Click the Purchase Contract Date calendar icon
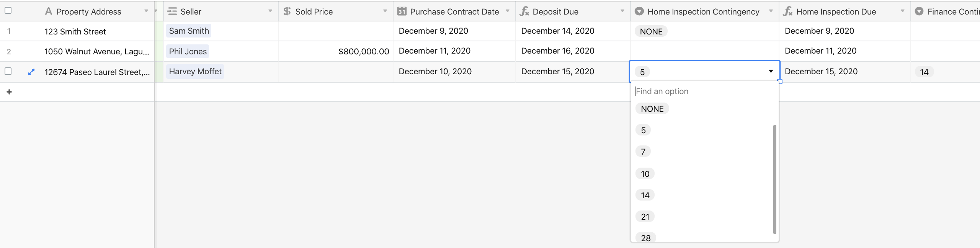 point(402,11)
